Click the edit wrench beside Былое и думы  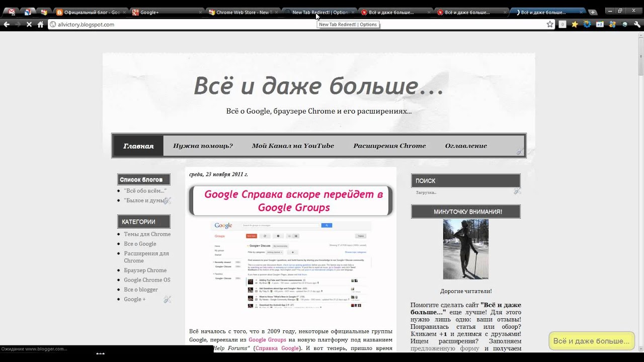coord(168,201)
